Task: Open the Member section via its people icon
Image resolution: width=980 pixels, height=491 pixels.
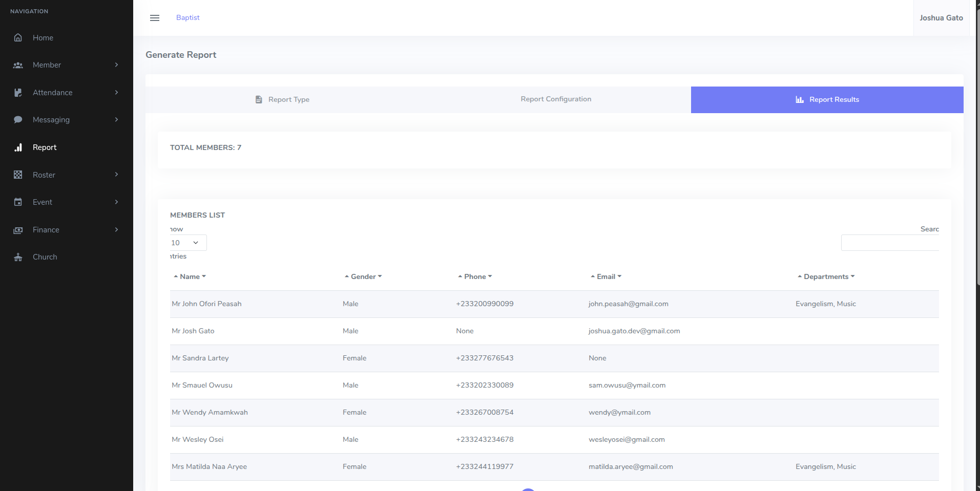Action: [x=18, y=65]
